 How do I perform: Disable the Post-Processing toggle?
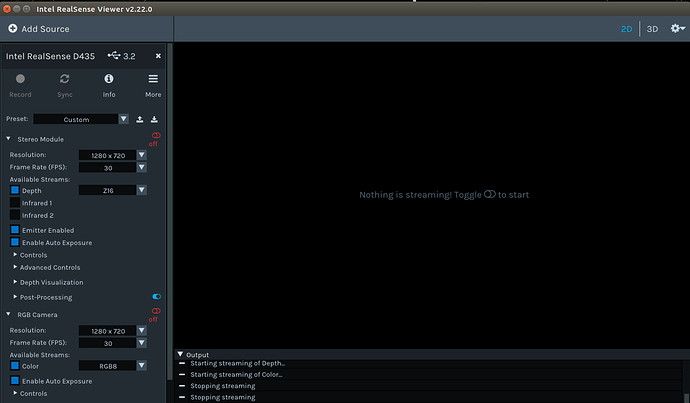(x=156, y=297)
